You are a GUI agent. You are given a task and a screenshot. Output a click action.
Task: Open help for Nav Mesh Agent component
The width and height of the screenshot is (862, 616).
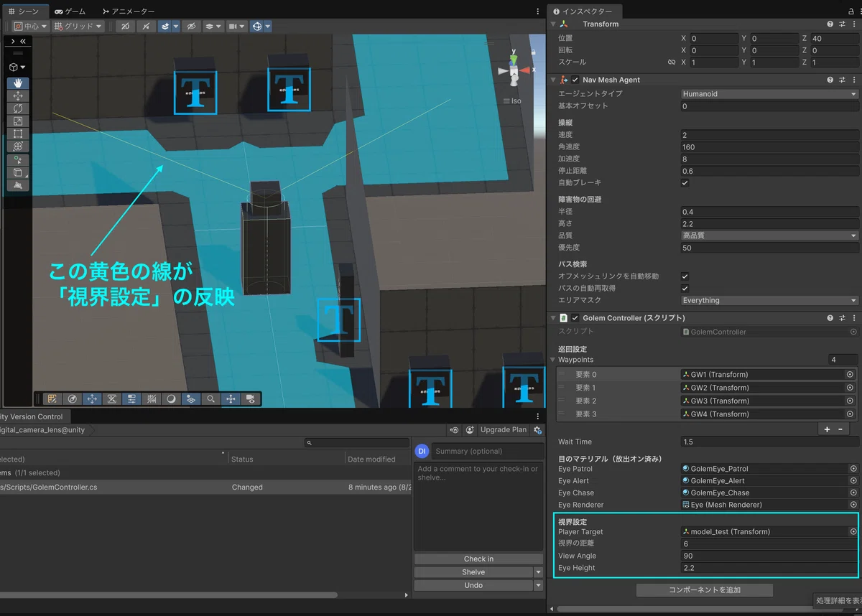click(x=830, y=80)
